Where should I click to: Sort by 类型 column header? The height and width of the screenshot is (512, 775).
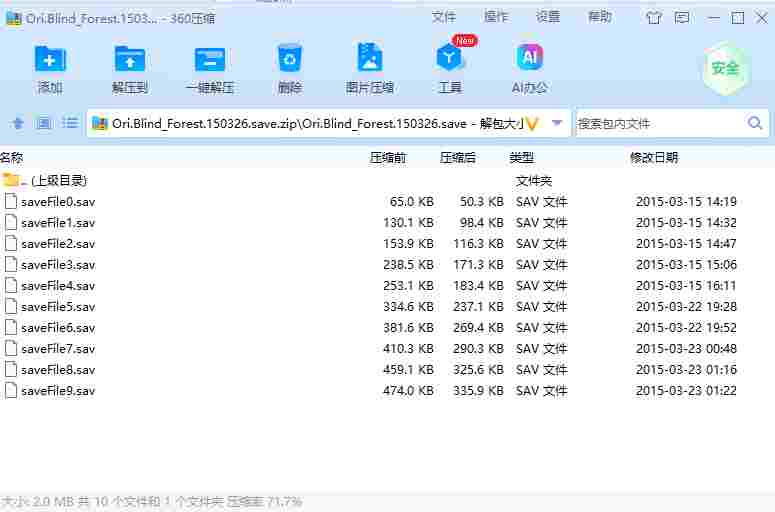[522, 158]
